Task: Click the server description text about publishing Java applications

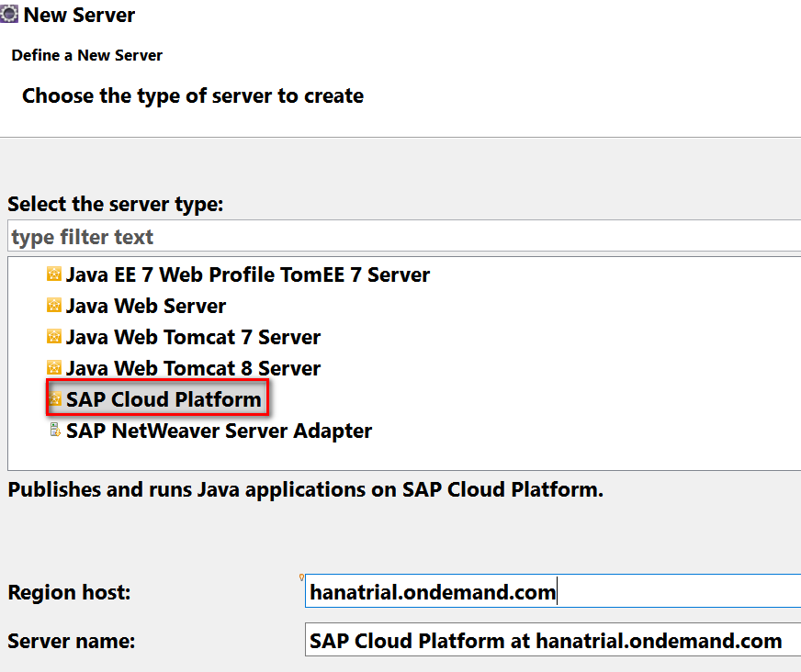Action: pos(306,489)
